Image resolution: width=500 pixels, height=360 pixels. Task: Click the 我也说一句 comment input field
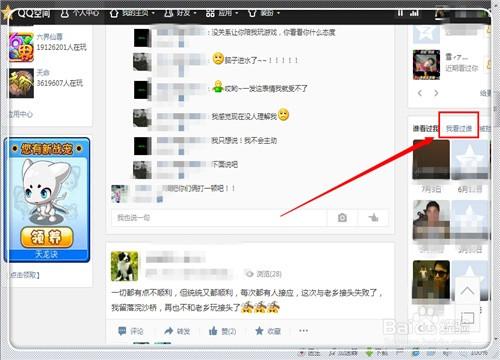click(x=219, y=218)
